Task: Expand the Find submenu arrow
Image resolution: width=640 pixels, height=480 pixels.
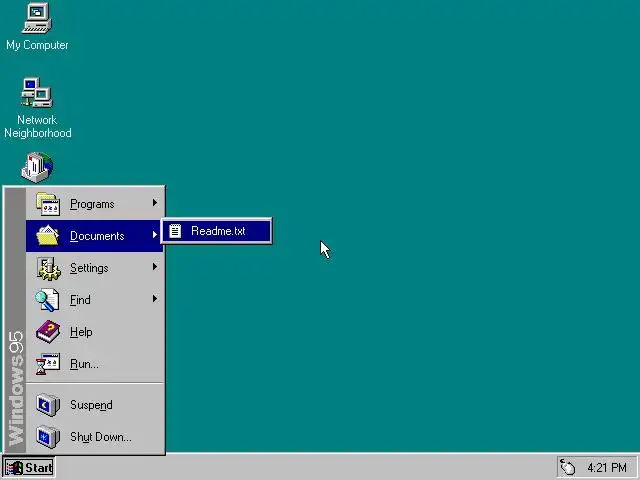Action: [155, 299]
